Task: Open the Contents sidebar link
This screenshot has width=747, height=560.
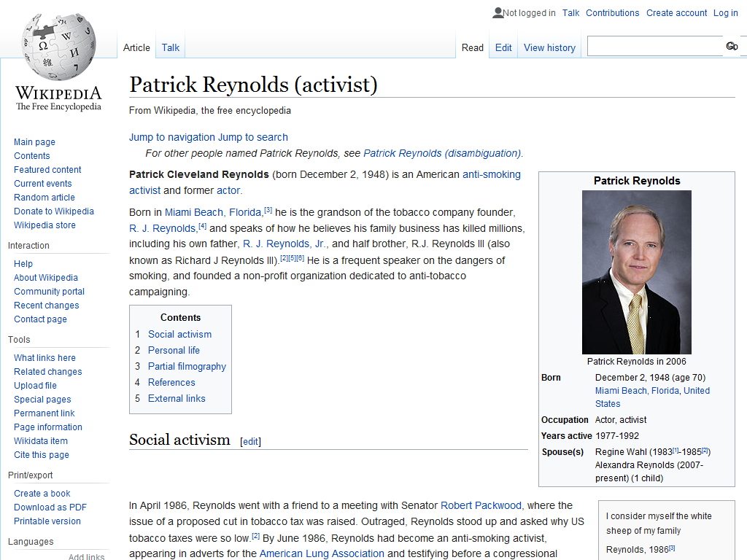Action: (31, 156)
